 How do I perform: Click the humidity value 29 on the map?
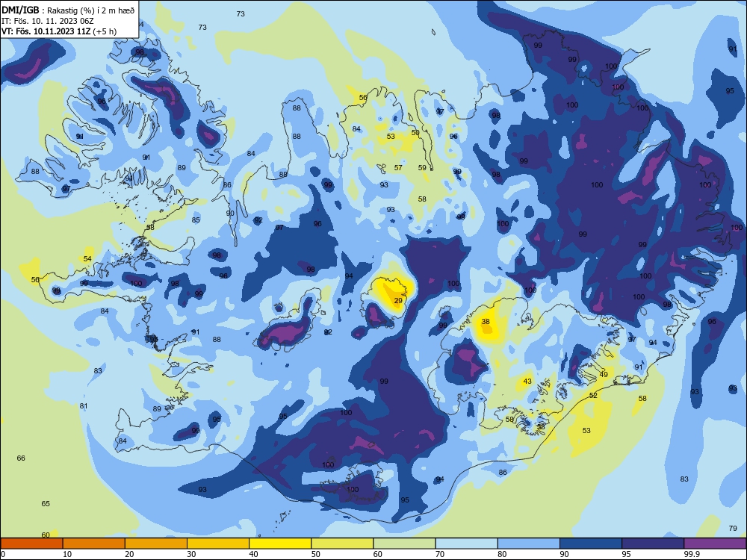tap(398, 300)
